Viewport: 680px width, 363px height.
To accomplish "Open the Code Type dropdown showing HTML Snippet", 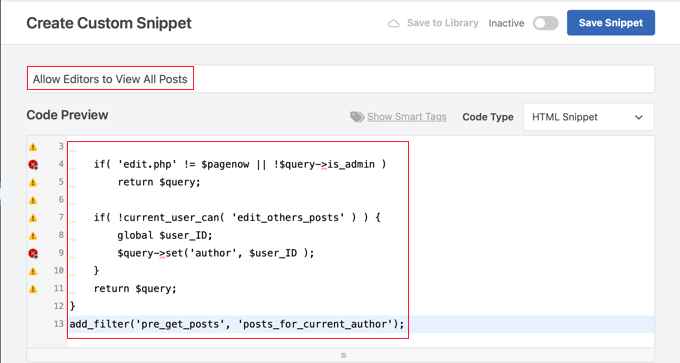I will 588,117.
